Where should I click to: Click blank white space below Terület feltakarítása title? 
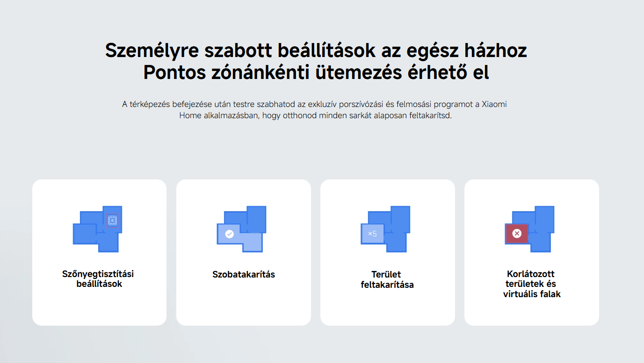[x=387, y=308]
